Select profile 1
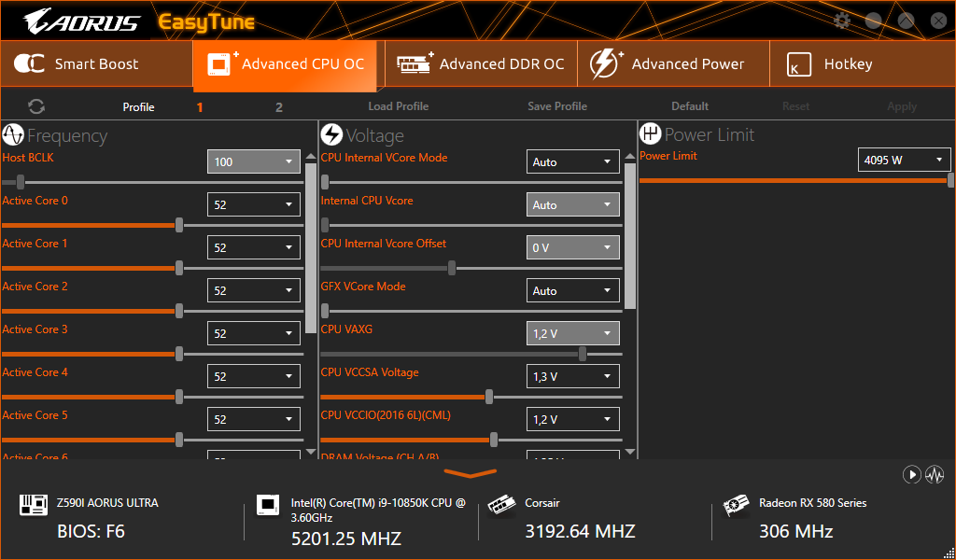The image size is (956, 560). tap(200, 107)
